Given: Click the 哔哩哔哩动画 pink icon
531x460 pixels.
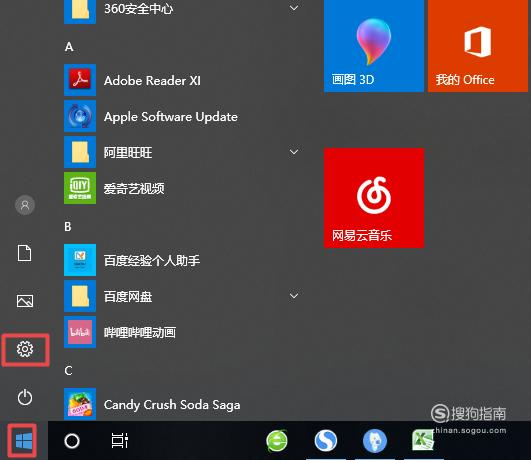Looking at the screenshot, I should (x=80, y=332).
